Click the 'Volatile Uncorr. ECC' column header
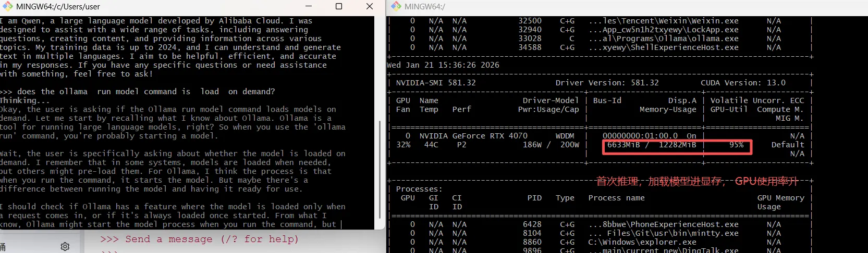The image size is (868, 253). (x=757, y=100)
